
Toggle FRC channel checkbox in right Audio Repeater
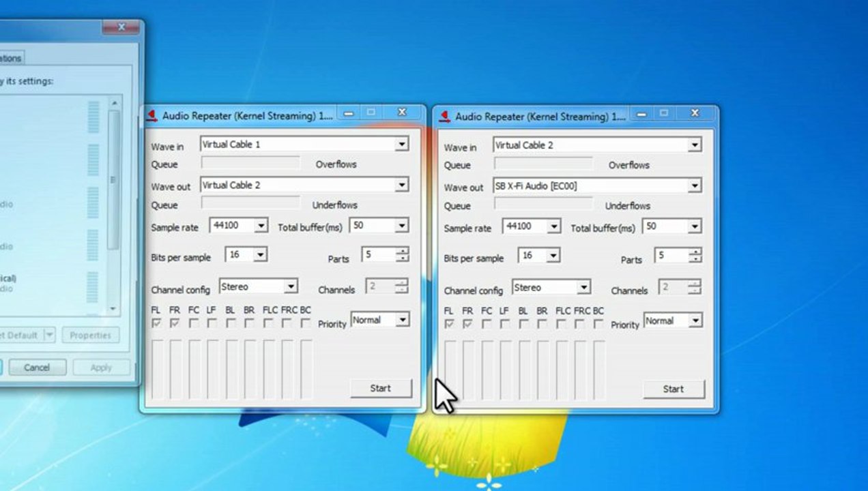(x=579, y=325)
